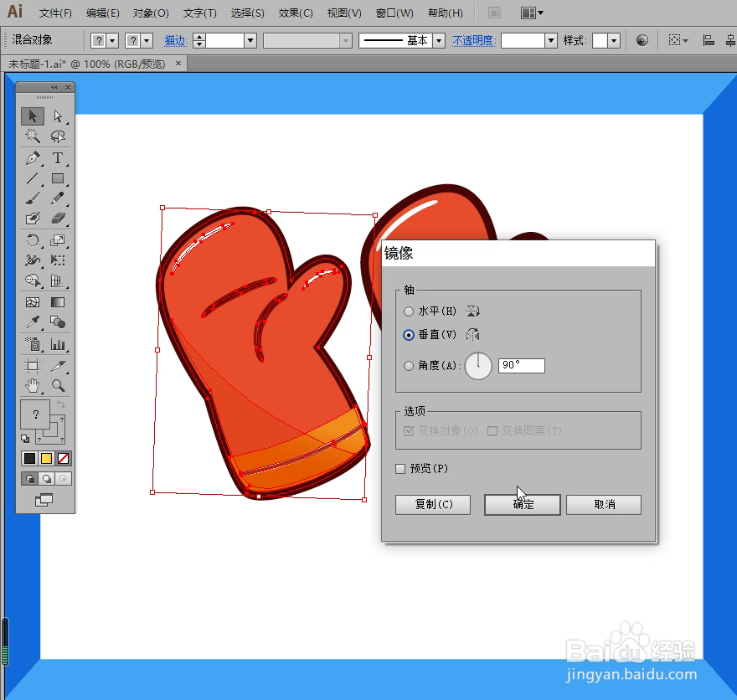Open the 基本 brush definition dropdown
Screen dimensions: 737x700
[439, 41]
